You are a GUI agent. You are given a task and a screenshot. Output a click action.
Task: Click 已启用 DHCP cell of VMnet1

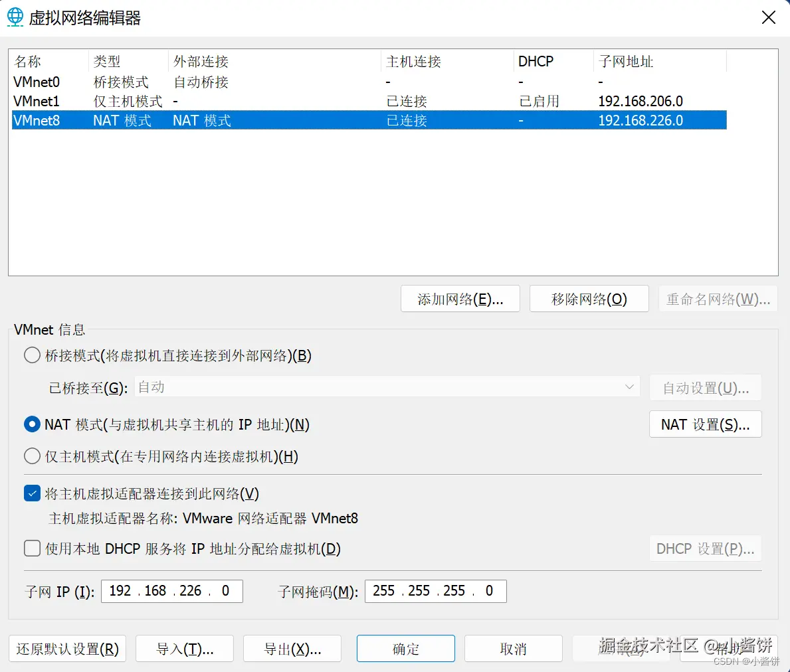(x=539, y=101)
